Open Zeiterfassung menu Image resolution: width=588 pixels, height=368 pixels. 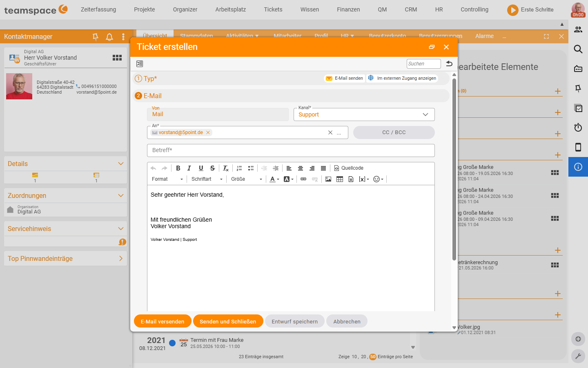[98, 9]
